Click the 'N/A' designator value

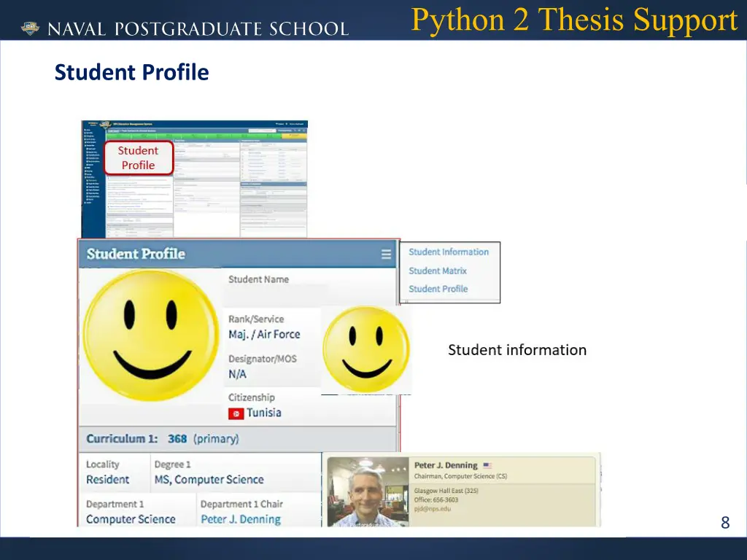click(x=237, y=374)
